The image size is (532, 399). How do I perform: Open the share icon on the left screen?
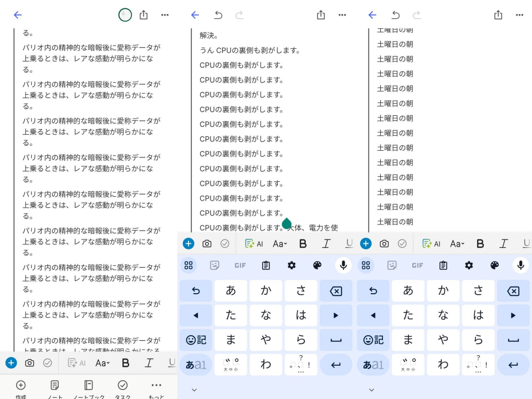pyautogui.click(x=144, y=15)
